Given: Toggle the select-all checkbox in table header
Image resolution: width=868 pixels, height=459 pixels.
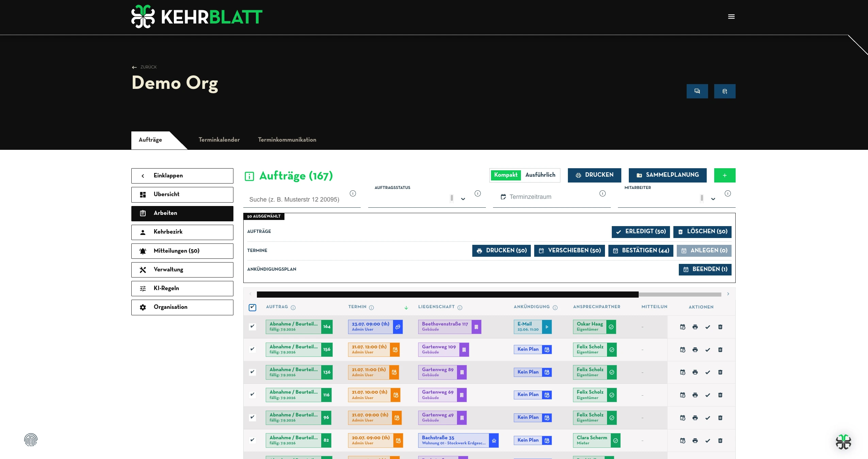Looking at the screenshot, I should click(x=252, y=307).
